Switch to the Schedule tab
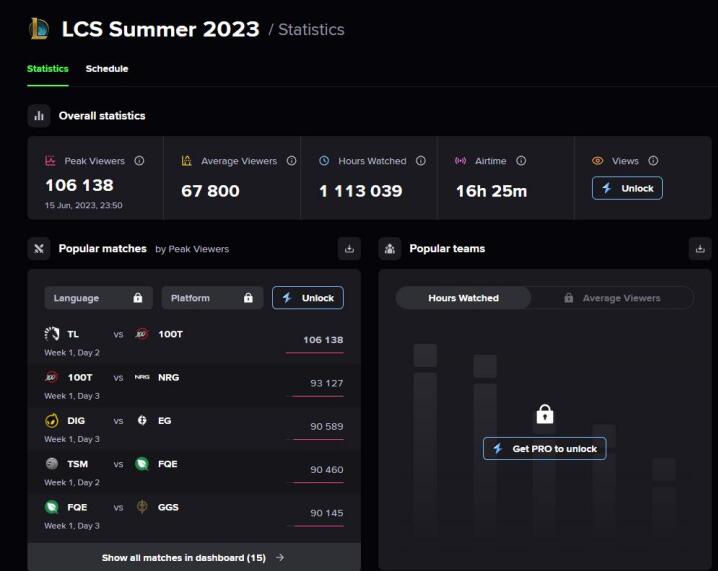Viewport: 718px width, 571px height. [x=107, y=69]
